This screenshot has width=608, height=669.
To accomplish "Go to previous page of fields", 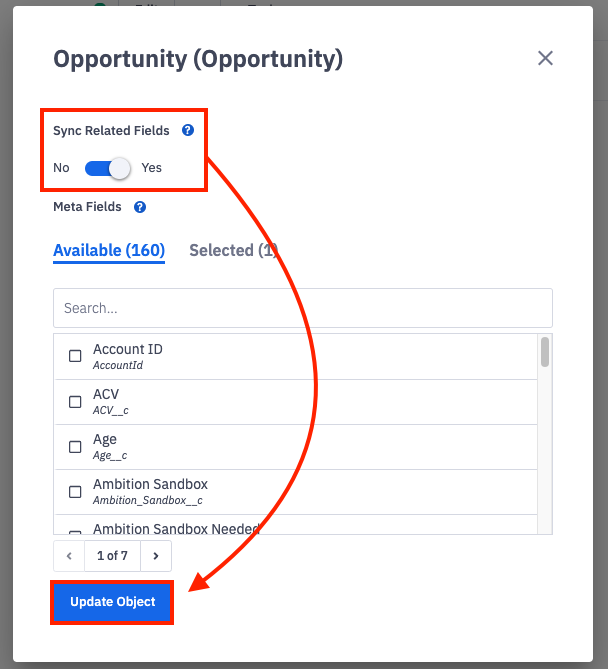I will pyautogui.click(x=69, y=555).
